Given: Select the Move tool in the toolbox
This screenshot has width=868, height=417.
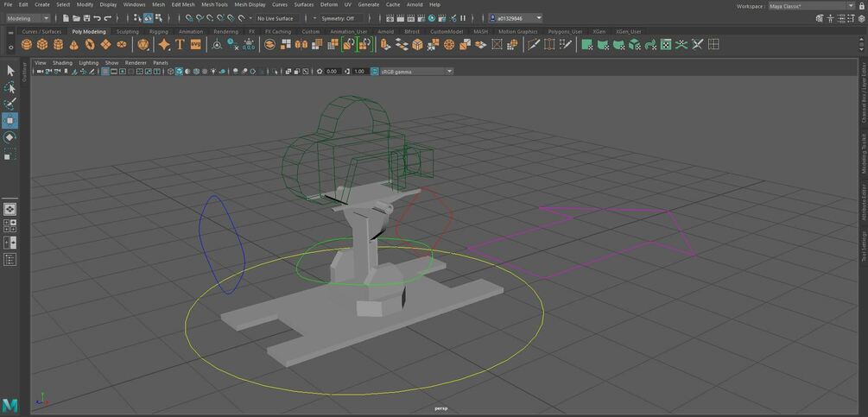Looking at the screenshot, I should tap(10, 121).
